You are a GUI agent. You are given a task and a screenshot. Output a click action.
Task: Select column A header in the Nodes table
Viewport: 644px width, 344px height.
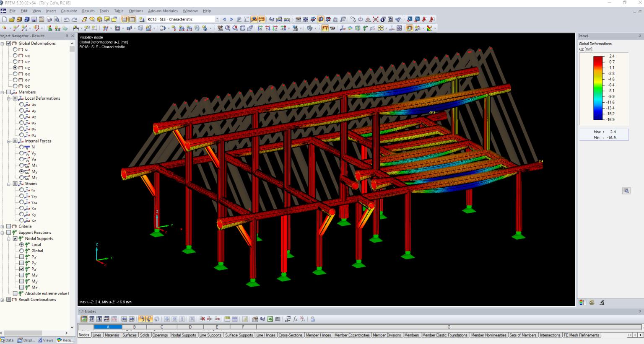[108, 327]
